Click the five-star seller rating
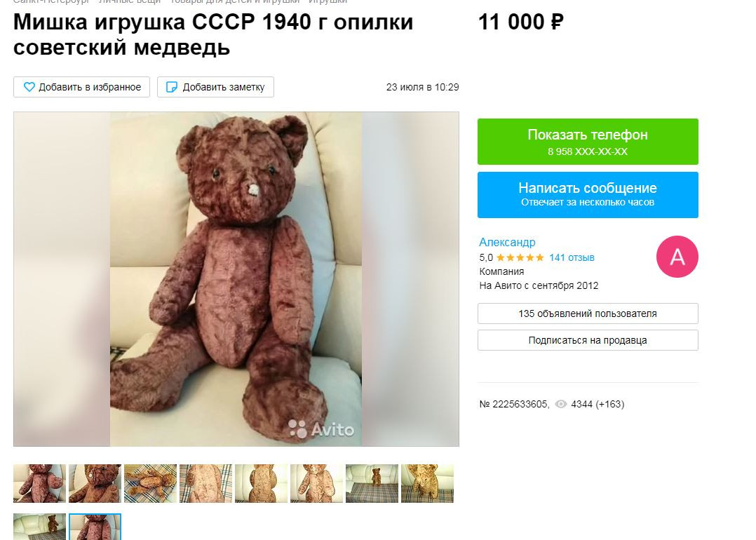Screen dimensions: 756x540 520,257
